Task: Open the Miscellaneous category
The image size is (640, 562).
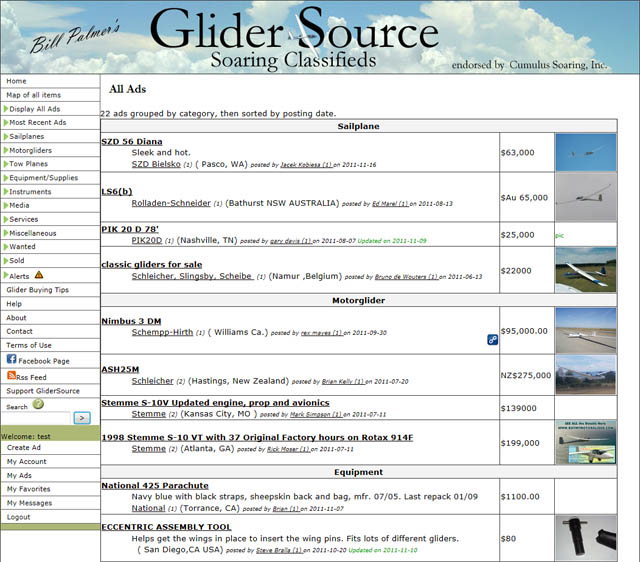Action: click(33, 233)
